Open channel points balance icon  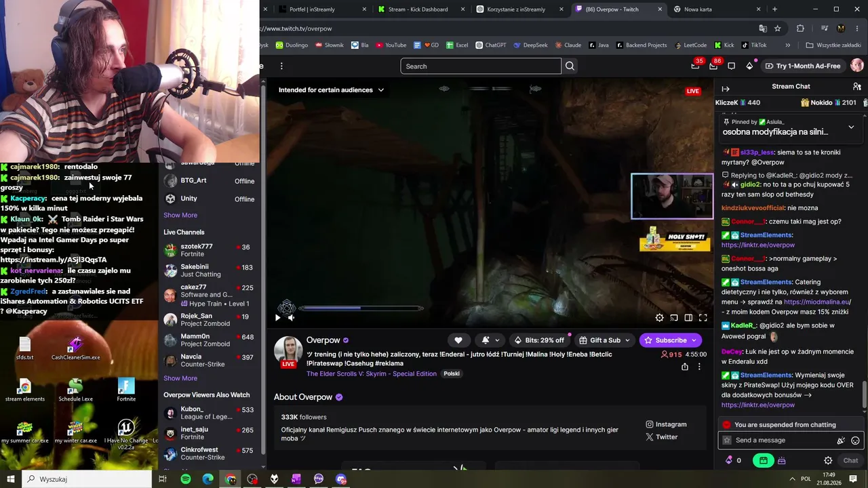733,460
